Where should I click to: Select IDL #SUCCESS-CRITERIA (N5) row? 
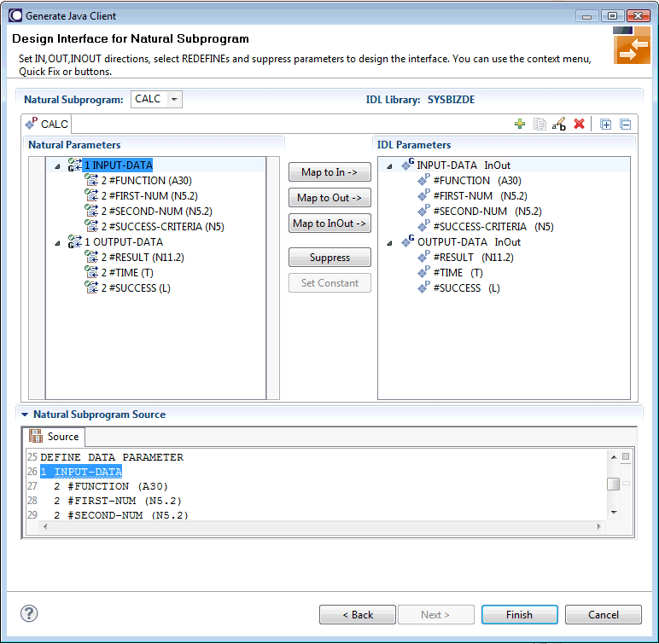click(493, 226)
